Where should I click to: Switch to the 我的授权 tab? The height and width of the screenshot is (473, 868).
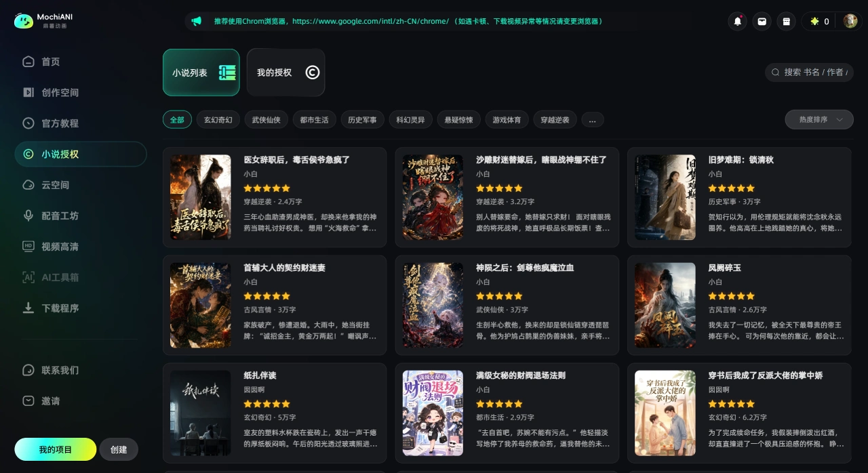(285, 73)
